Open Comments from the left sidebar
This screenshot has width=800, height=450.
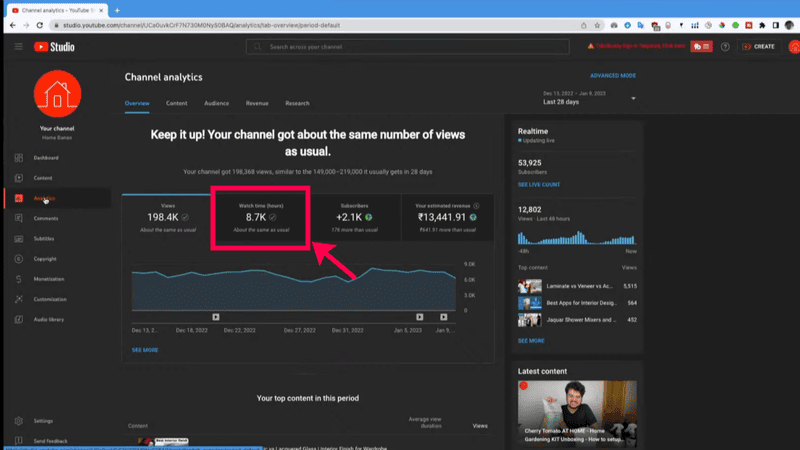click(x=19, y=218)
